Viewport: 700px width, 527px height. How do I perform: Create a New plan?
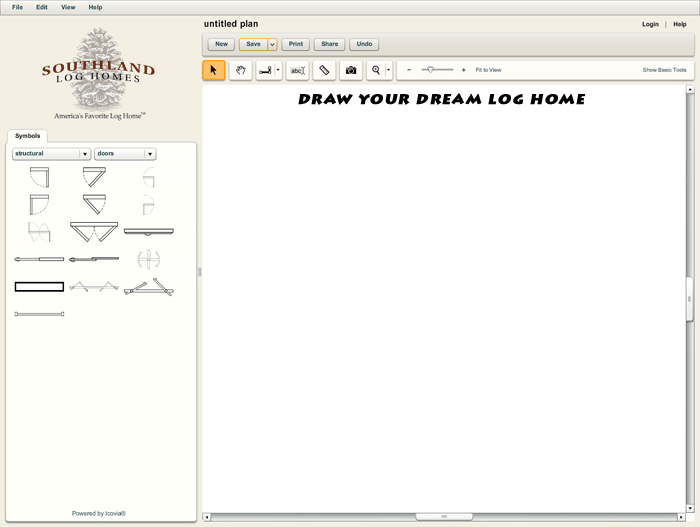[x=221, y=44]
